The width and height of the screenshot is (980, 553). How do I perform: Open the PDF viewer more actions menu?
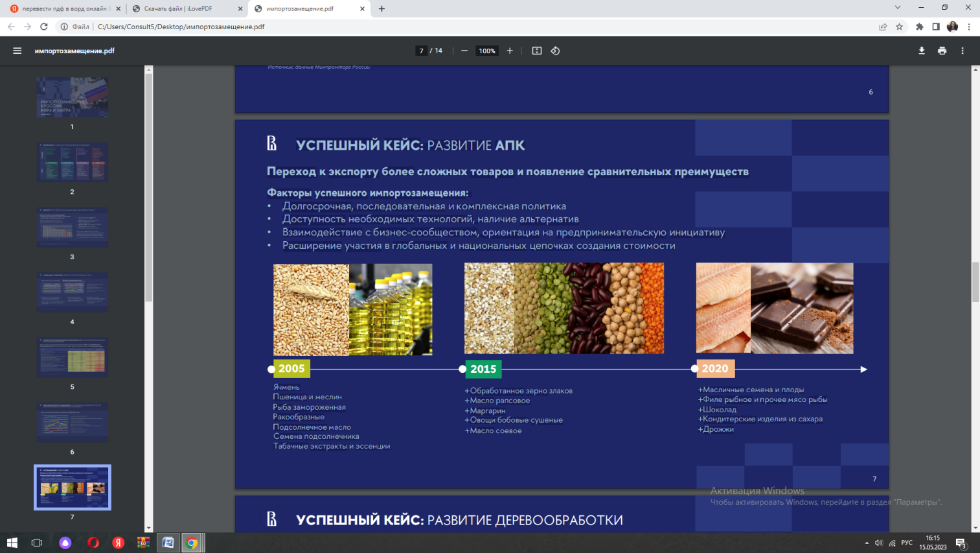963,51
